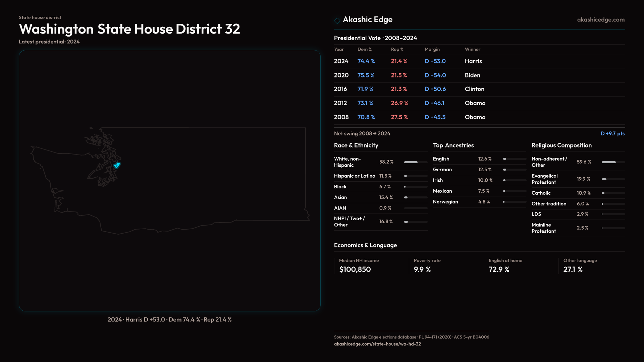Screen dimensions: 644x362
Task: Click the Akashic Edge diamond logo icon
Action: [x=337, y=20]
